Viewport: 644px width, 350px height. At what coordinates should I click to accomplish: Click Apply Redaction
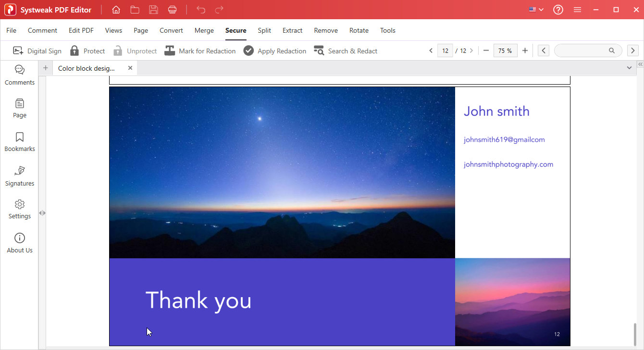(x=275, y=51)
